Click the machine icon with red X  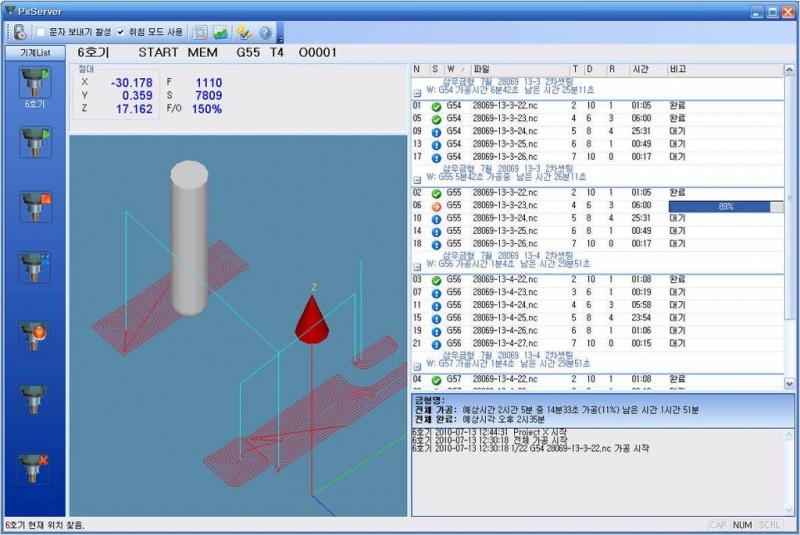[x=34, y=467]
